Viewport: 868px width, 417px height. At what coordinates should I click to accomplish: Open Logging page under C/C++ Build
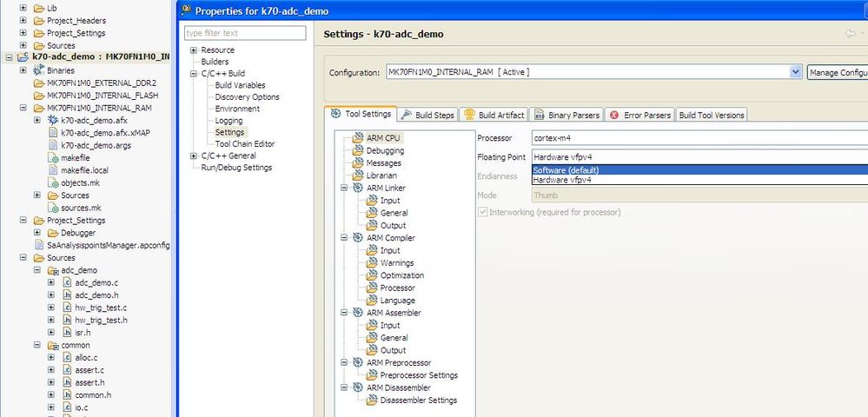coord(229,120)
